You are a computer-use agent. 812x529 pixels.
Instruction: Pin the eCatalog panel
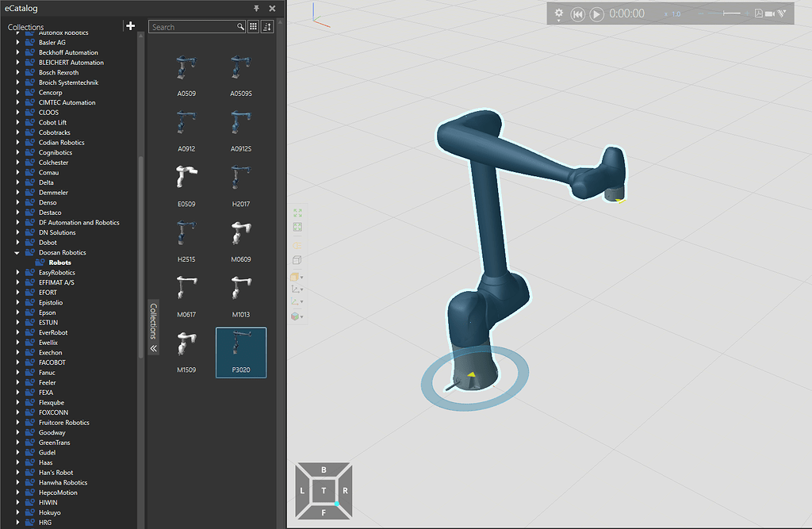click(x=256, y=8)
